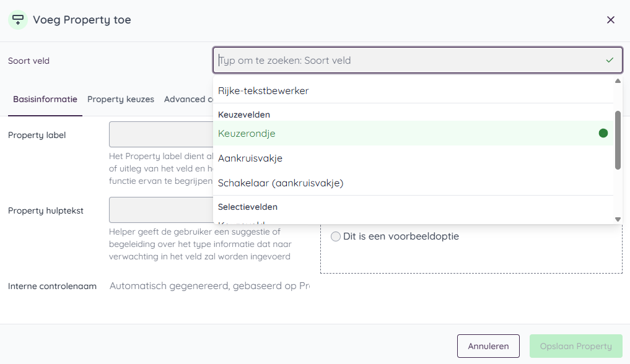The height and width of the screenshot is (364, 630).
Task: Click the Annuleren button
Action: click(x=488, y=346)
